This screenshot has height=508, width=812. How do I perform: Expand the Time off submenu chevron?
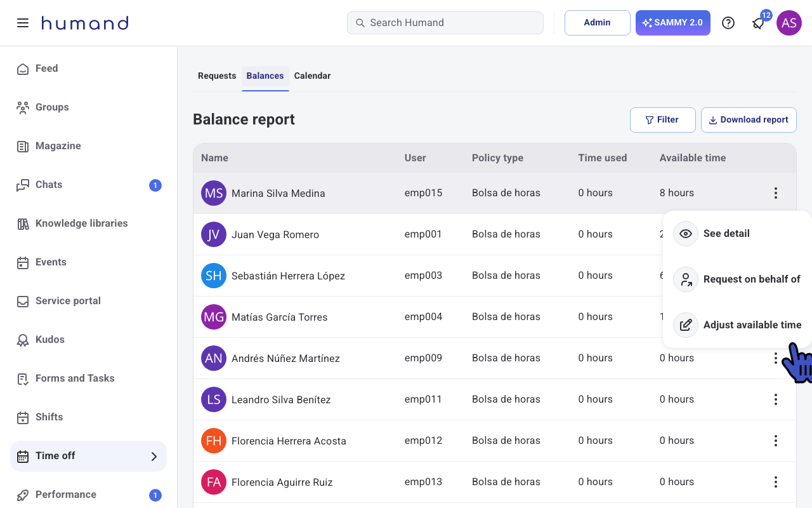[154, 456]
